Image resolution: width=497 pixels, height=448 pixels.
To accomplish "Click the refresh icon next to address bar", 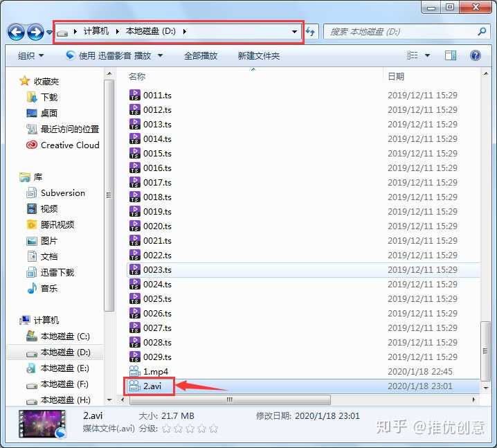I will tap(310, 32).
